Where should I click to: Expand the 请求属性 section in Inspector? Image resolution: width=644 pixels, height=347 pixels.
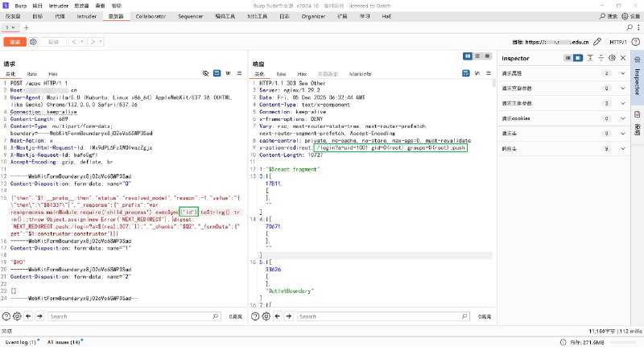622,74
